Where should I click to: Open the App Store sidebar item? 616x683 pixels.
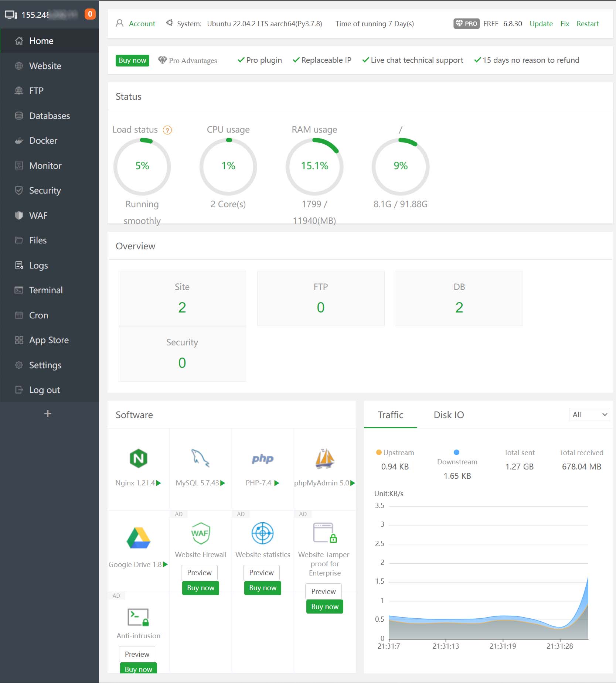point(49,340)
